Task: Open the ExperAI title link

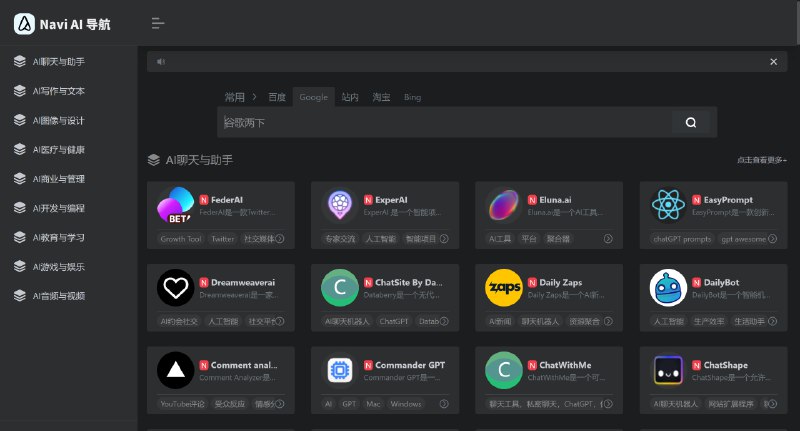Action: pos(391,200)
